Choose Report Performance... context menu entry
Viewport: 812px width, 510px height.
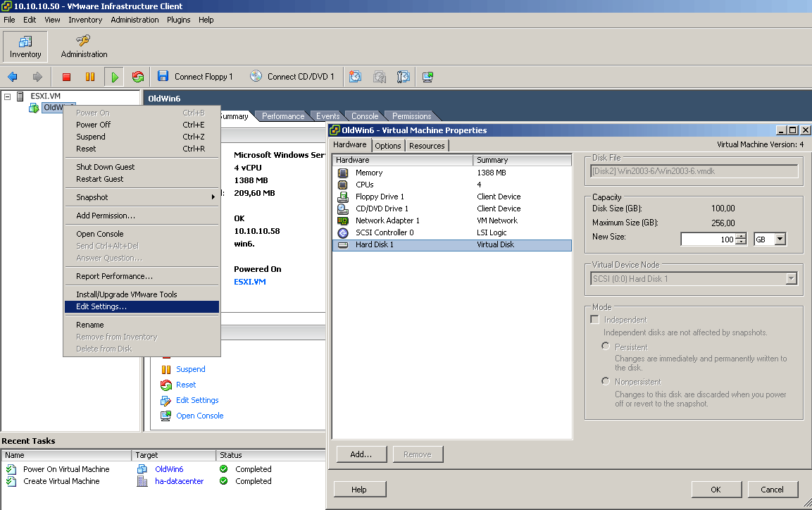(x=142, y=277)
